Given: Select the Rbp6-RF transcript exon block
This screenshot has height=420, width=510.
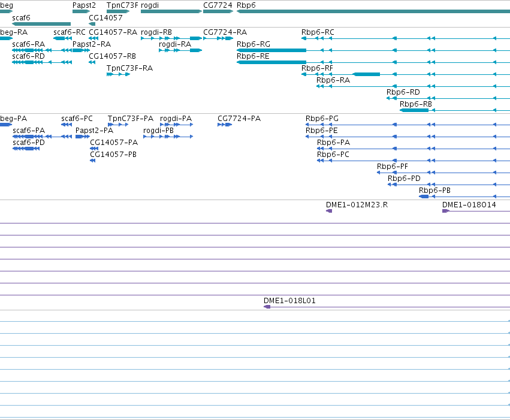Looking at the screenshot, I should [x=367, y=74].
